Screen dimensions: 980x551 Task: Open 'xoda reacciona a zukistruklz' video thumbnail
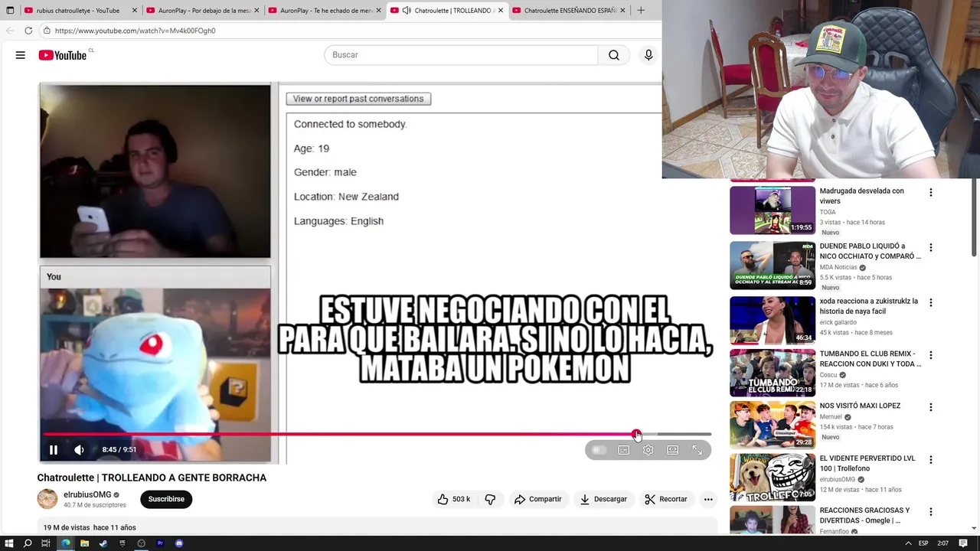(x=773, y=320)
